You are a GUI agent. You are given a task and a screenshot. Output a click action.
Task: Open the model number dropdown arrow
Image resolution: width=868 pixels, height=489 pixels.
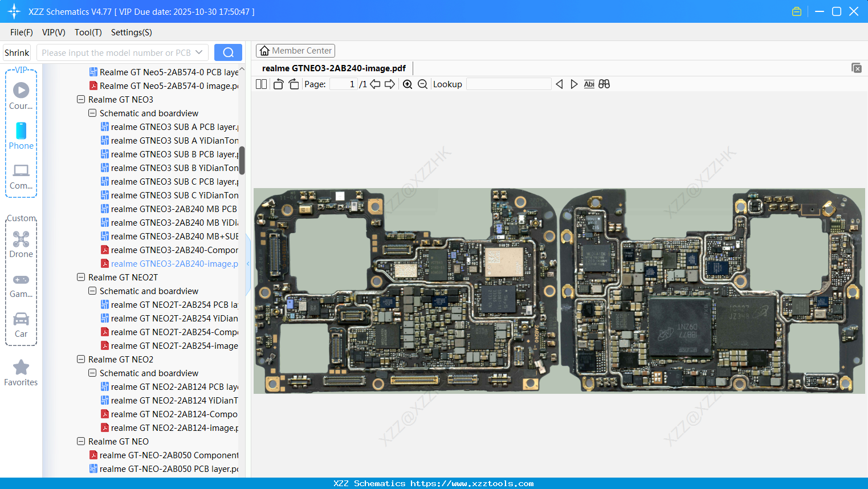(199, 52)
